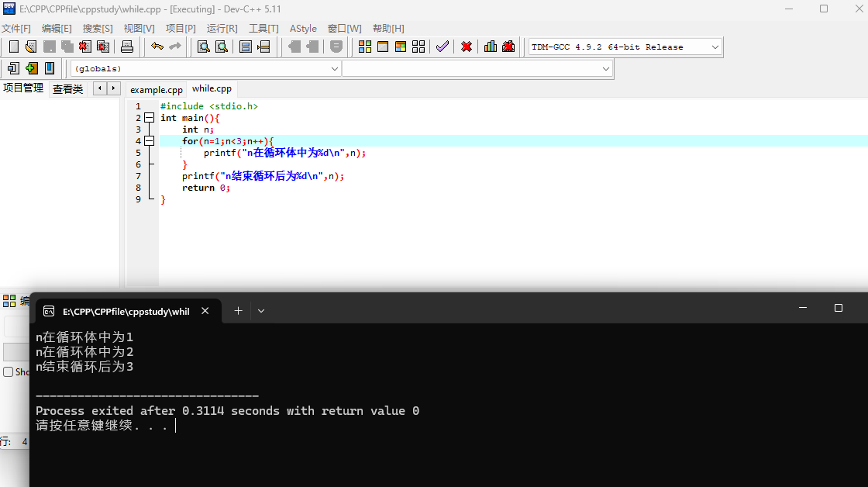This screenshot has width=868, height=487.
Task: Open profile analysis bar chart icon
Action: [x=490, y=47]
